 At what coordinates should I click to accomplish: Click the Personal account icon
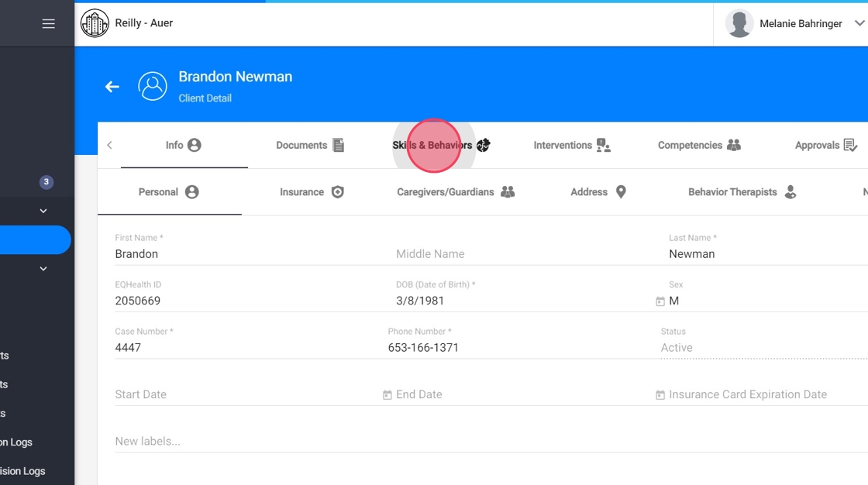tap(192, 192)
